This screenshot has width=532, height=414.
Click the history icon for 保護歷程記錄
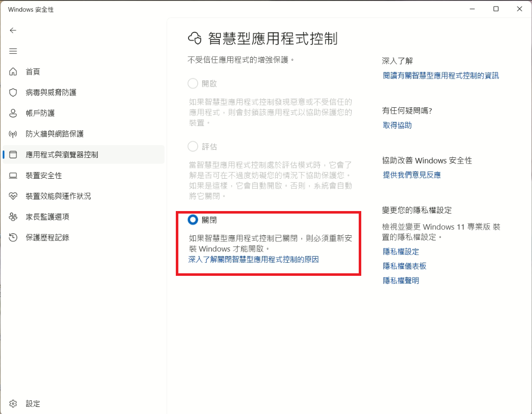(x=13, y=237)
